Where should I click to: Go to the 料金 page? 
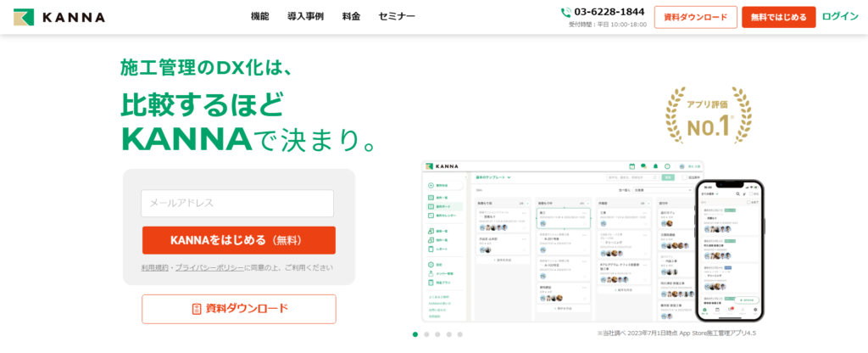point(352,17)
